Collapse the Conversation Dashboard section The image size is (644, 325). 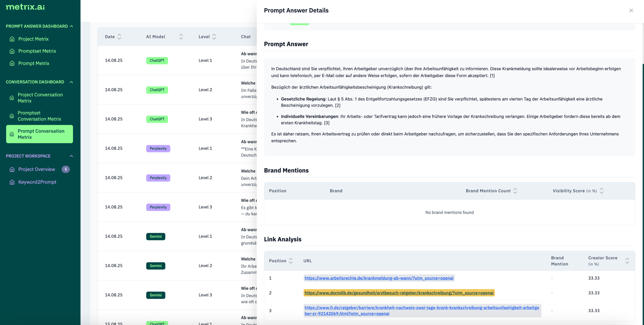coord(71,82)
